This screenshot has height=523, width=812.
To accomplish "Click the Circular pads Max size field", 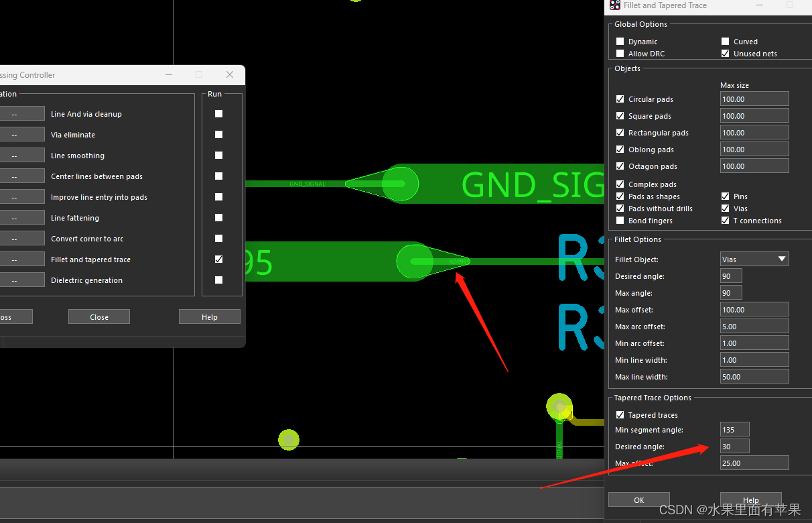I will pyautogui.click(x=754, y=99).
